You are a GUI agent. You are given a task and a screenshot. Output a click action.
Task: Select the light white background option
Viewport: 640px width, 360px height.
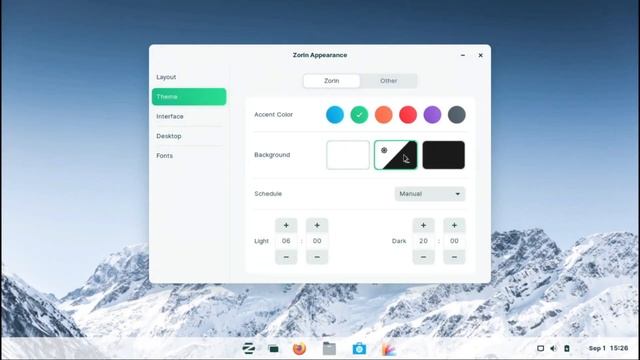click(x=348, y=155)
